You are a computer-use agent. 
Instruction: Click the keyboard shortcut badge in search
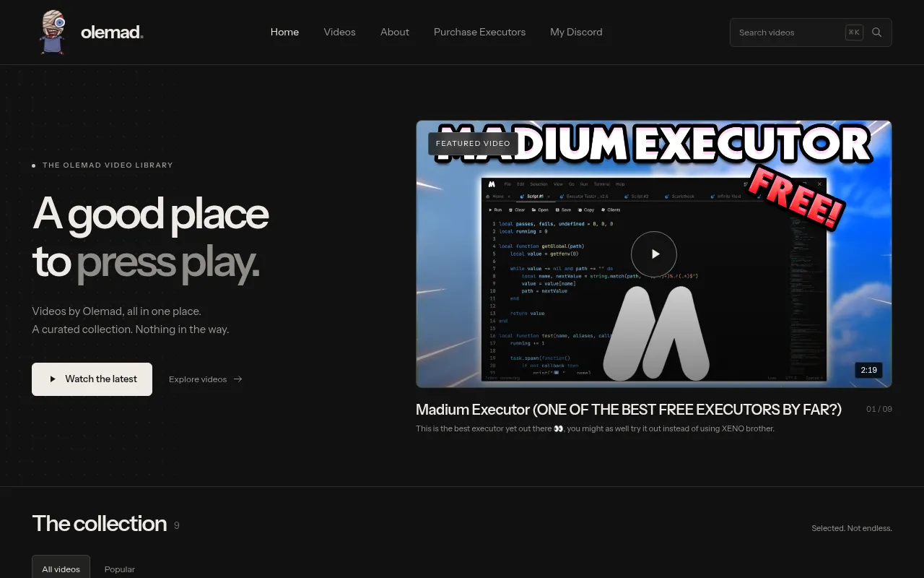point(854,33)
